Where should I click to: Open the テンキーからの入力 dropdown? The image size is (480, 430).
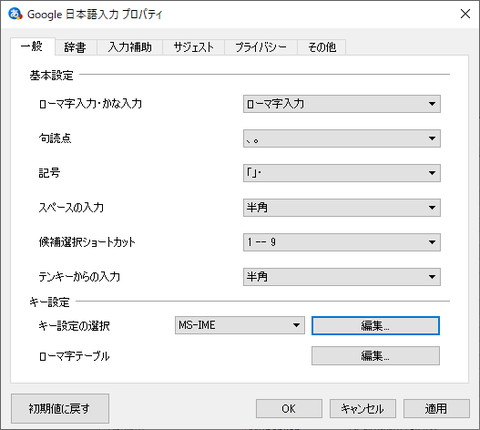(x=342, y=277)
